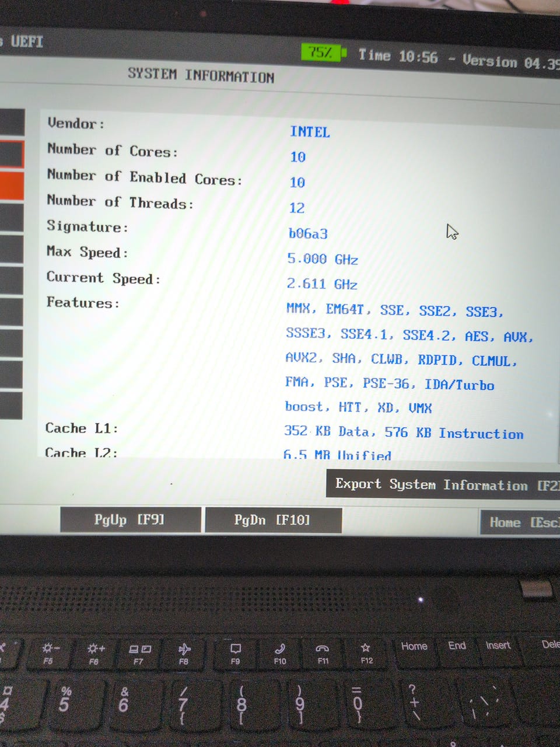Click Export System Information [F2] button
This screenshot has width=560, height=747.
pos(443,485)
